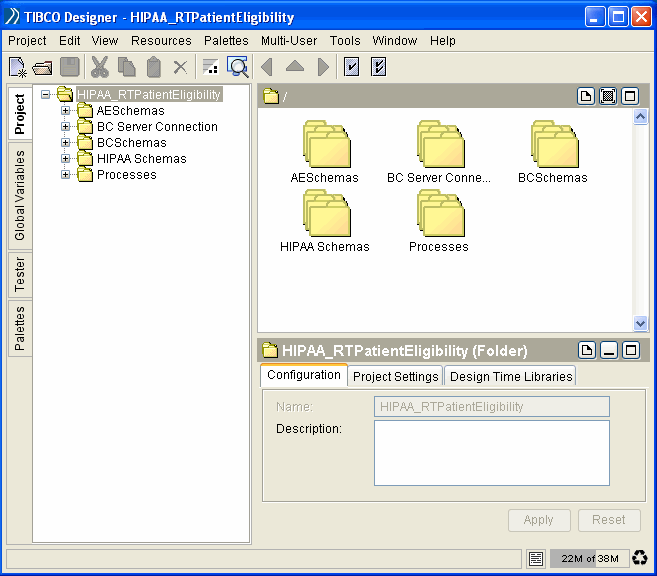The image size is (657, 576).
Task: Open the Window menu
Action: click(x=395, y=41)
